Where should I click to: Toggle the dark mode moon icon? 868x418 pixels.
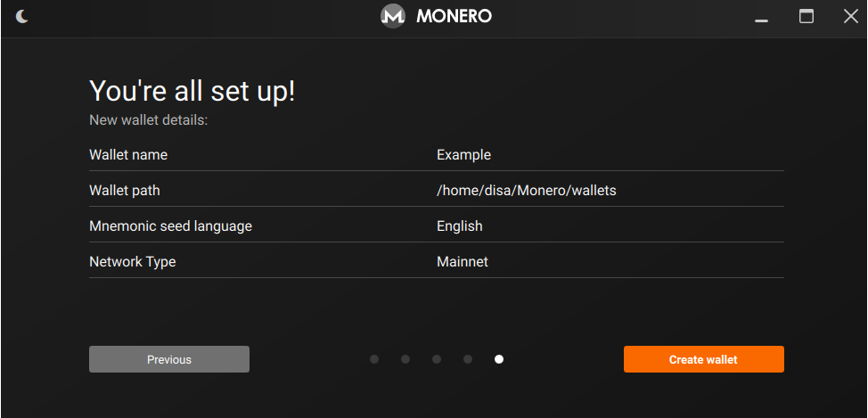coord(22,17)
